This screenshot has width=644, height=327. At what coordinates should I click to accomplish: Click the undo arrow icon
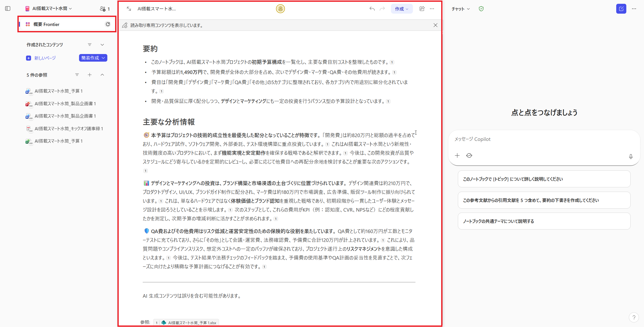372,9
